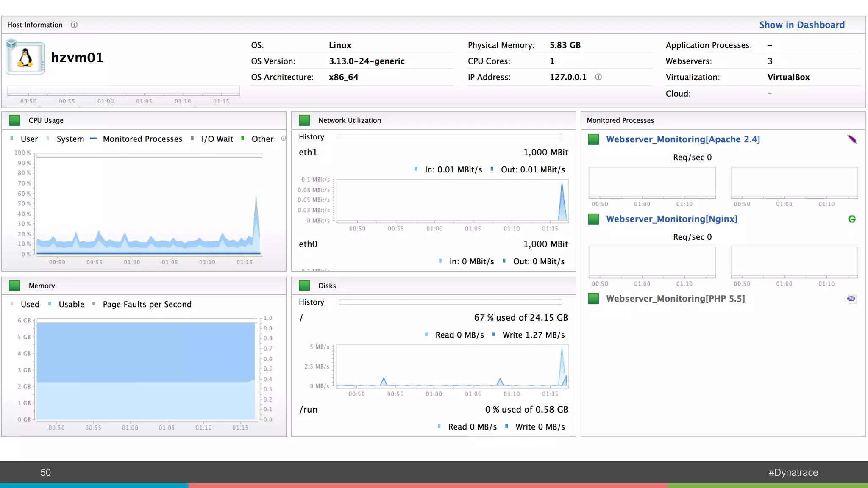Screen dimensions: 868x488
Task: Click the Network Utilization green status icon
Action: (304, 120)
